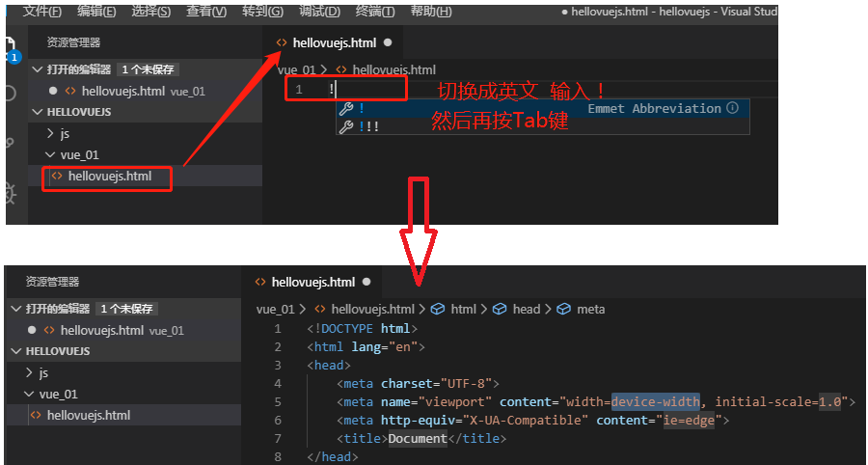Image resolution: width=868 pixels, height=465 pixels.
Task: Click unsaved dot beside open editor in upper window
Action: click(x=53, y=91)
